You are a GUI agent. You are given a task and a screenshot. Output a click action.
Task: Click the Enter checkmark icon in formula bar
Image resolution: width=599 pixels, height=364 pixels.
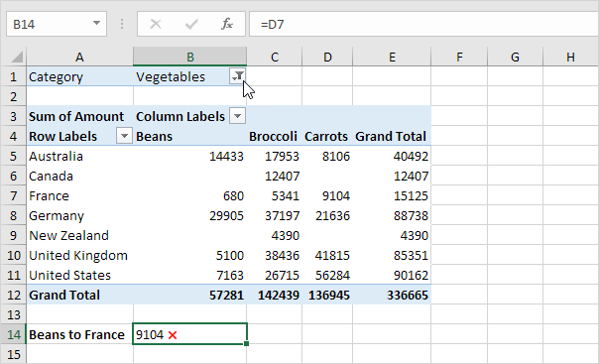point(191,24)
